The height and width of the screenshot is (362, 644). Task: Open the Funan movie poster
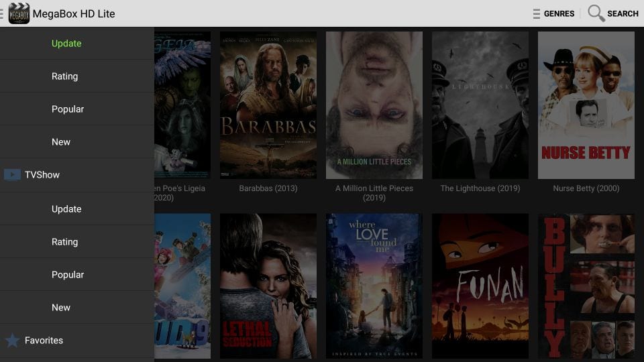(480, 286)
